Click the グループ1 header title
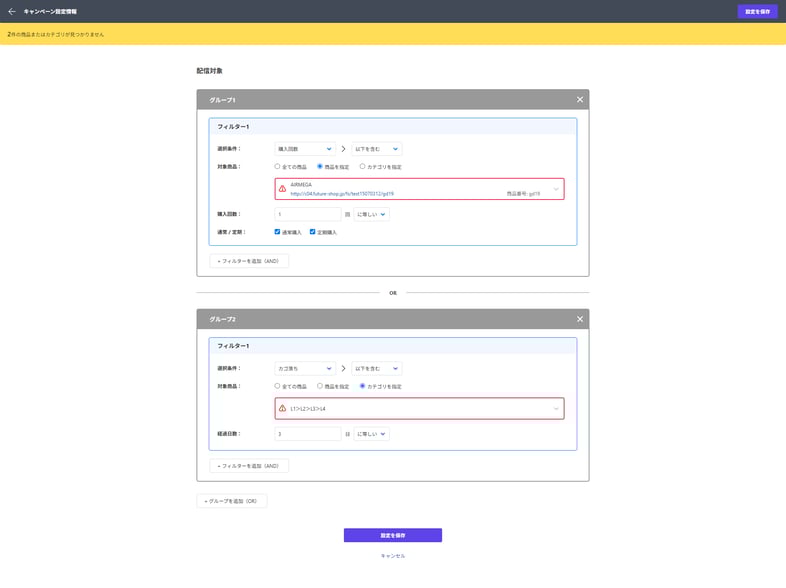 click(223, 100)
